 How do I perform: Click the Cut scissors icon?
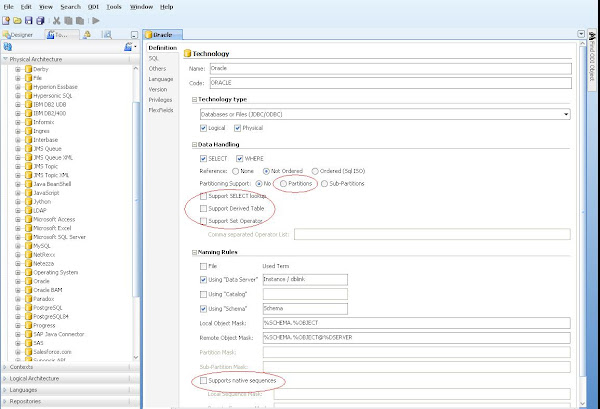coord(54,20)
